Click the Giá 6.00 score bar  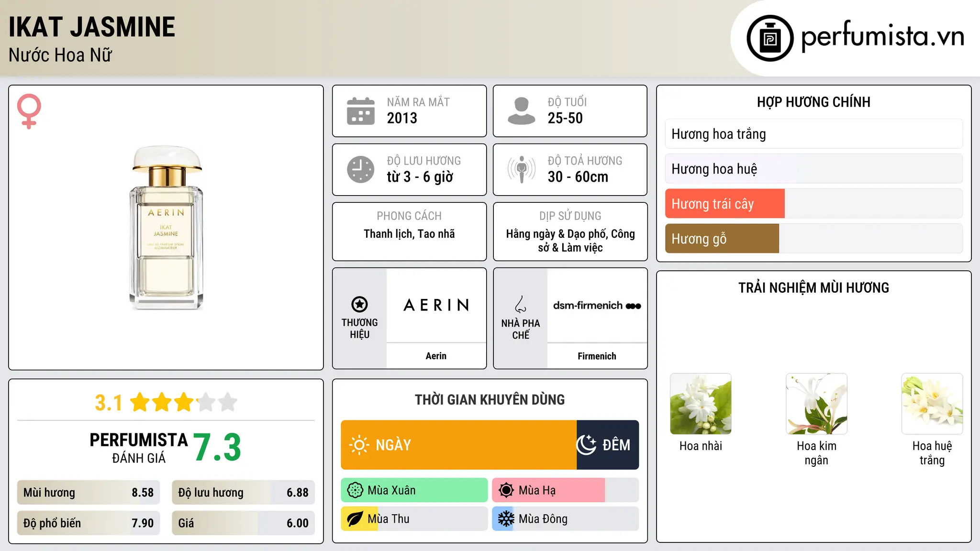(x=244, y=523)
